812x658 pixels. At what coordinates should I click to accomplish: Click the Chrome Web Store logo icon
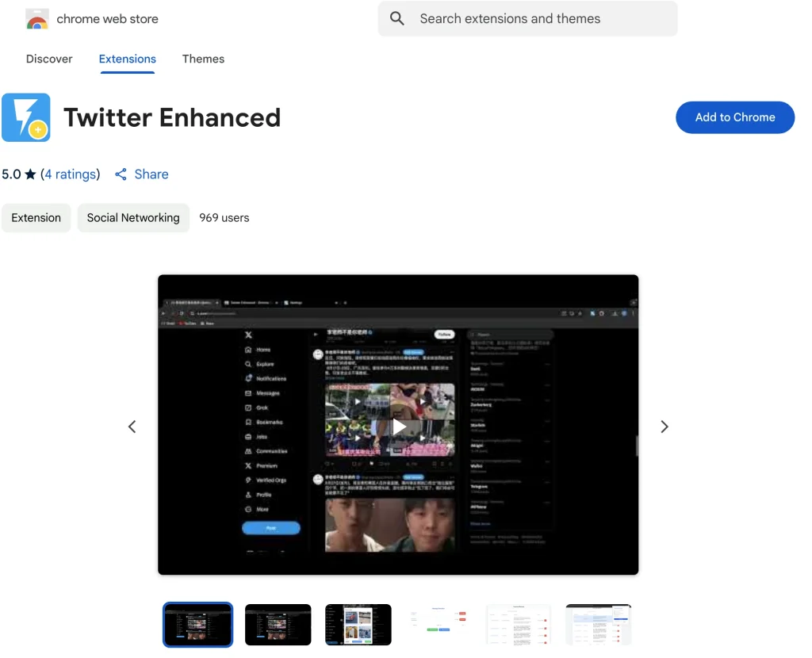click(x=36, y=19)
